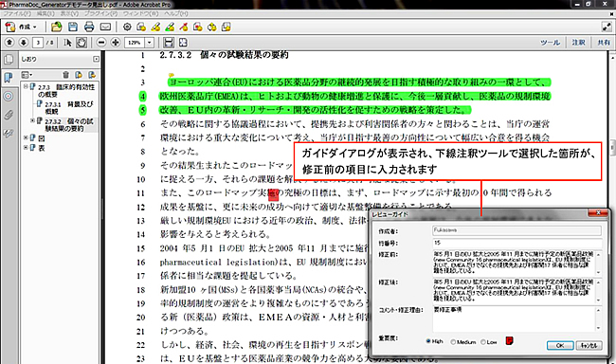Viewport: 616px width, 364px height.
Task: Zoom in with the plus button
Action: (x=116, y=42)
